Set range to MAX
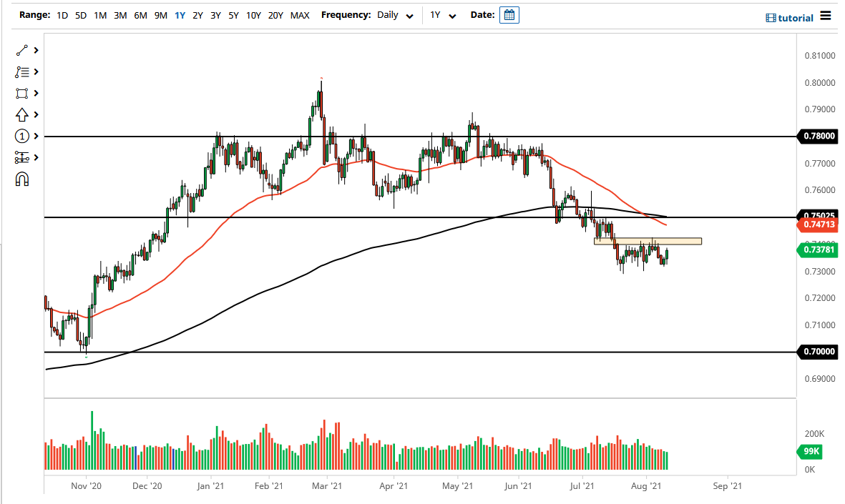Screen dimensions: 845x504 [300, 15]
